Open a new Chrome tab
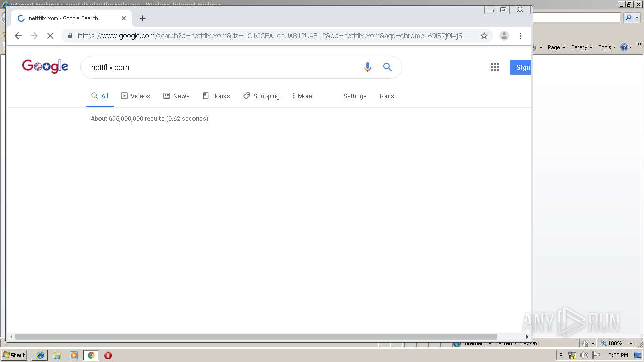 pos(143,18)
